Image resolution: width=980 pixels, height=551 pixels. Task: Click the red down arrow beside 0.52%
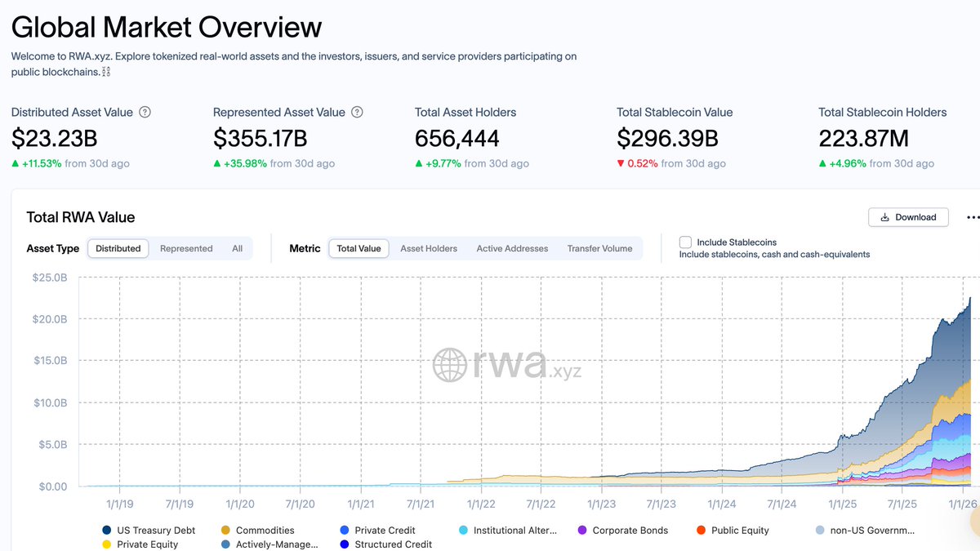[x=621, y=163]
